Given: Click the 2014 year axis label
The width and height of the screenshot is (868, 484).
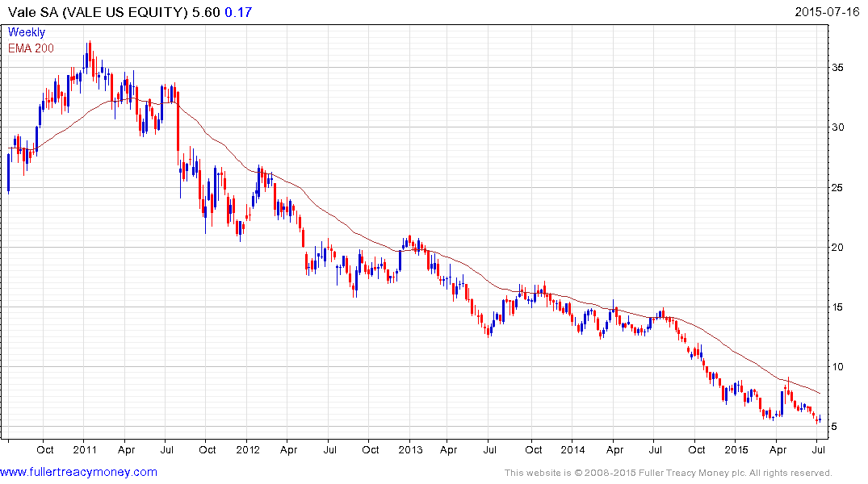Looking at the screenshot, I should pyautogui.click(x=572, y=449).
